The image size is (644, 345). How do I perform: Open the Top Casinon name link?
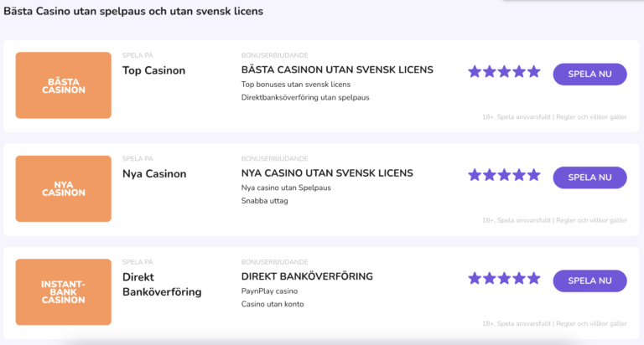pos(153,70)
